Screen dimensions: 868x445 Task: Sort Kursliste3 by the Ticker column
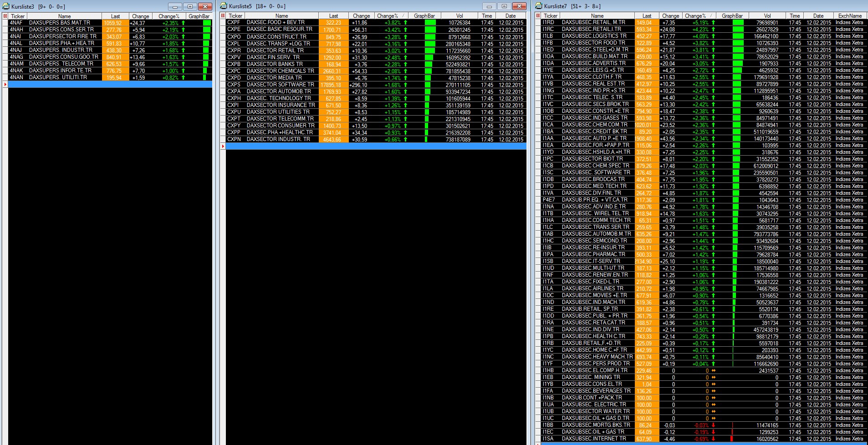pos(18,16)
